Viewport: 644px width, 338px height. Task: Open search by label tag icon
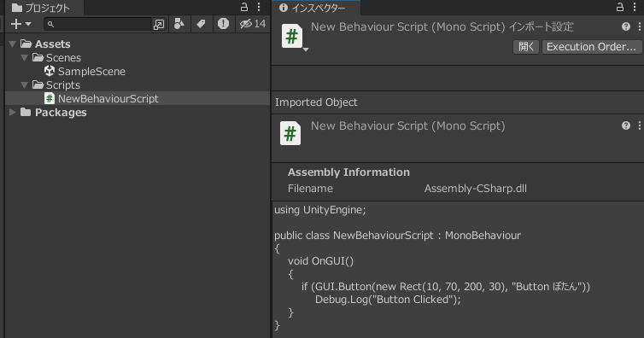[201, 24]
